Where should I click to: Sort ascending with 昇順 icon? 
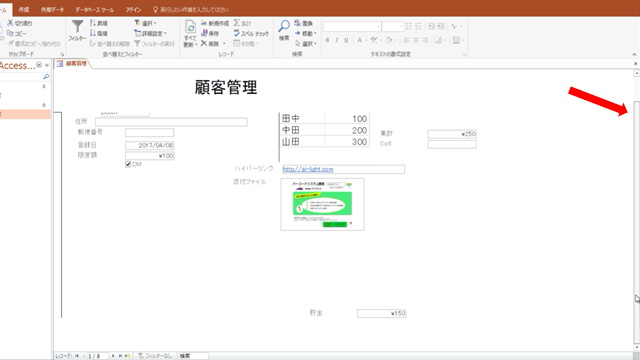tap(93, 23)
